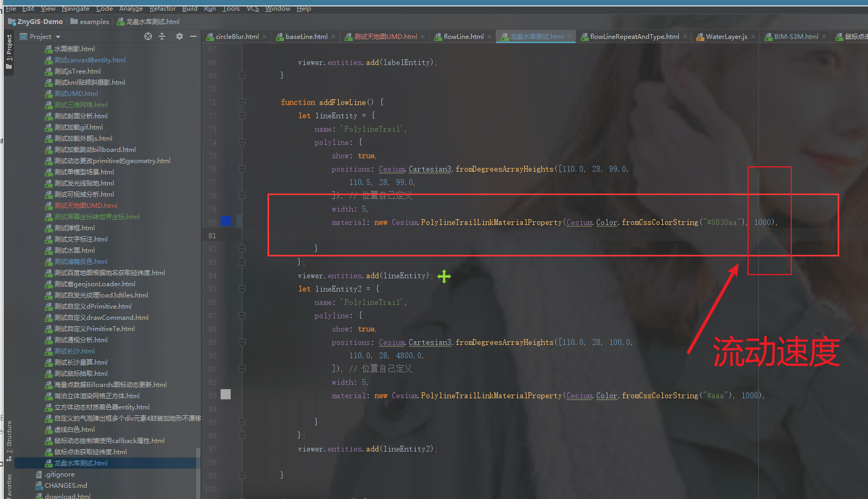Close the flowLine.html tab
The width and height of the screenshot is (868, 499).
point(490,37)
